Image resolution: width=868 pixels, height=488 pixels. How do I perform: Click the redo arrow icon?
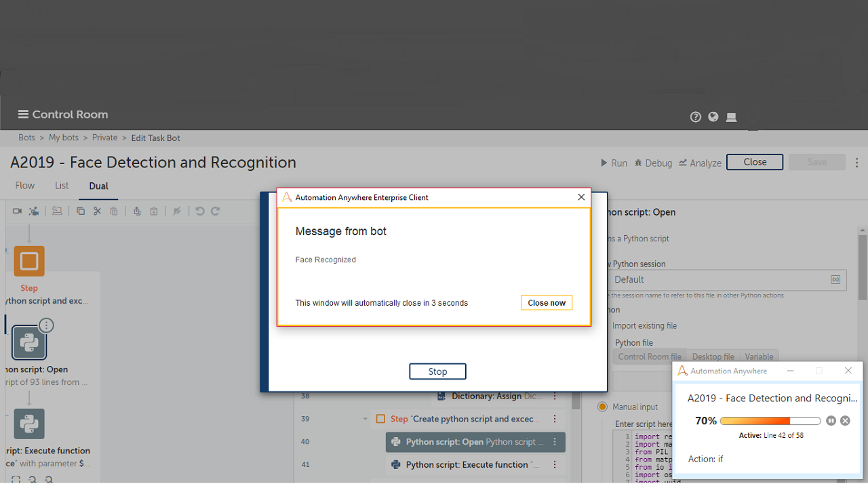216,211
